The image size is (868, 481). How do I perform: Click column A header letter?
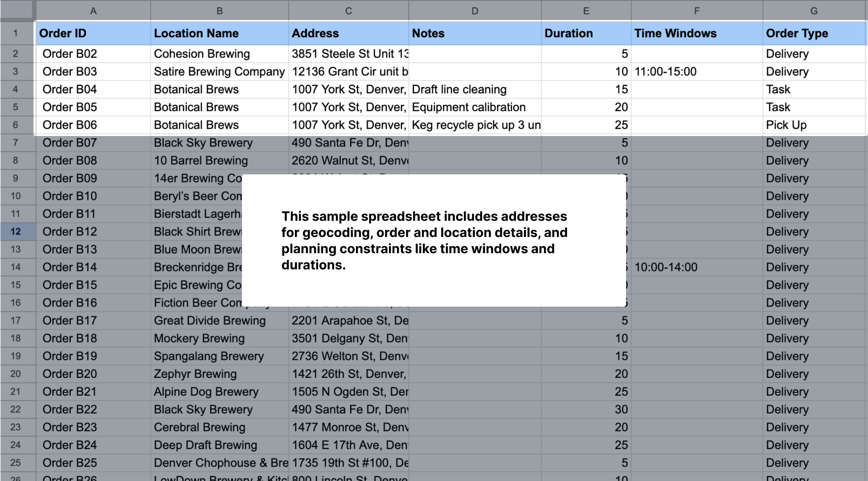pyautogui.click(x=93, y=11)
